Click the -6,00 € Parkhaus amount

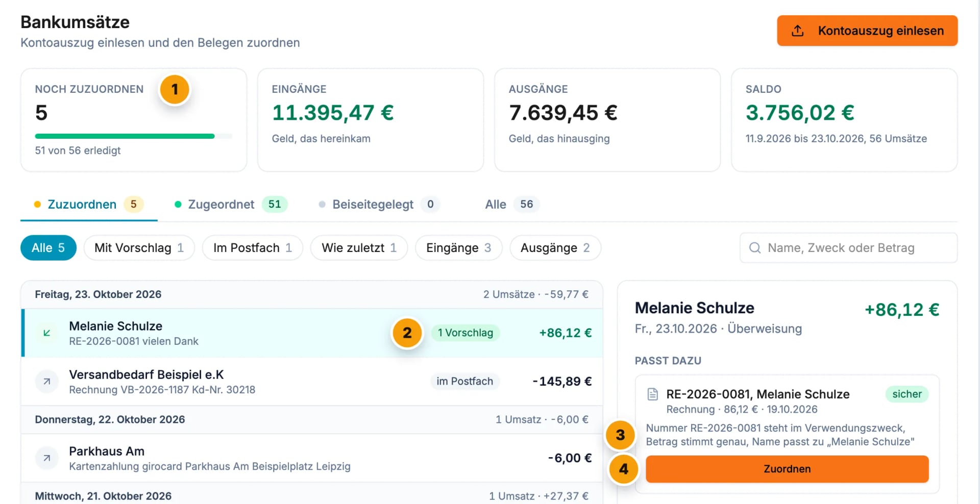[570, 458]
